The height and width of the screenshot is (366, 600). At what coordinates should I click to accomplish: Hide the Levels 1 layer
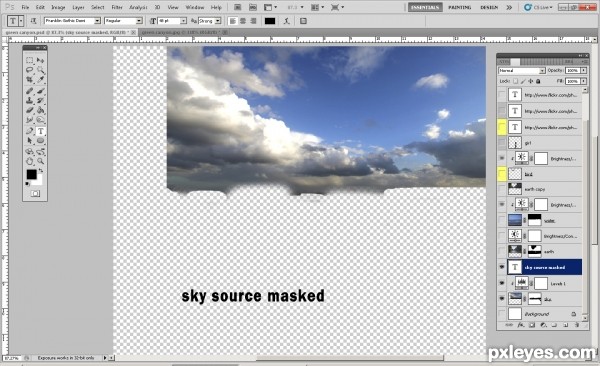pyautogui.click(x=502, y=283)
